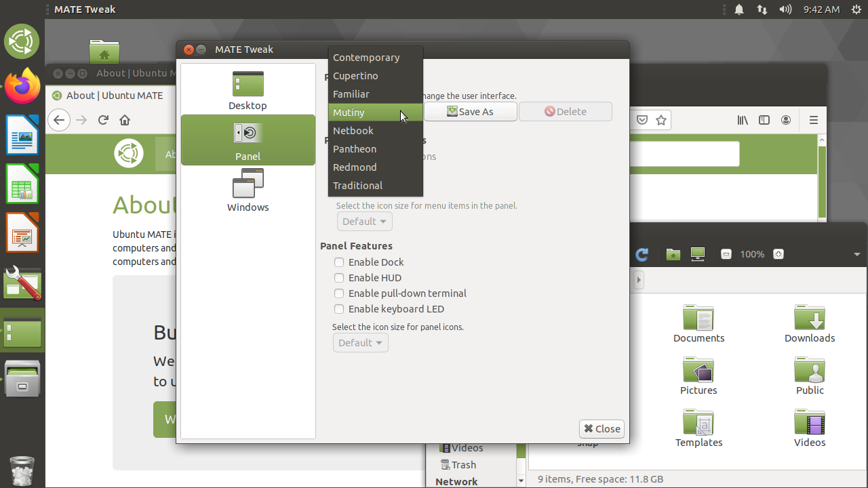Viewport: 868px width, 488px height.
Task: Open the Pictures folder
Action: point(698,376)
